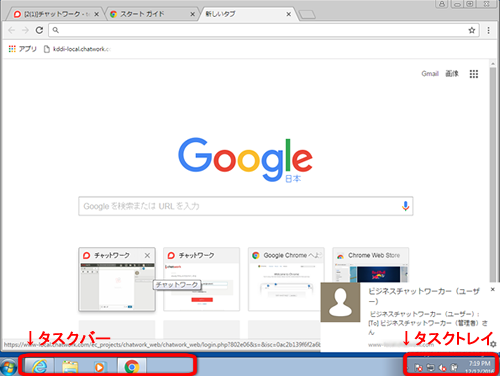Image resolution: width=500 pixels, height=376 pixels.
Task: Open the Google apps grid icon
Action: click(474, 74)
